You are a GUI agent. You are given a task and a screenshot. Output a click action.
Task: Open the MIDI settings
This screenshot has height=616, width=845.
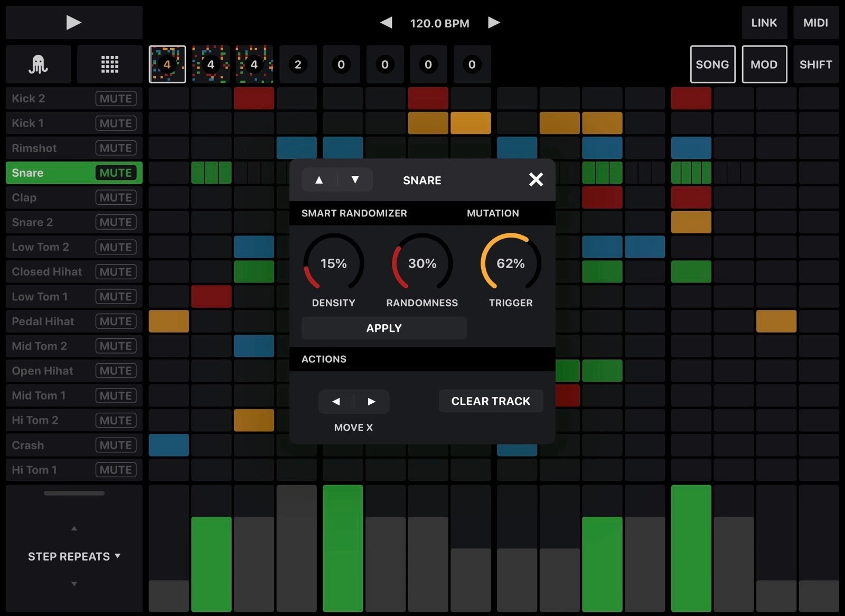pos(815,23)
